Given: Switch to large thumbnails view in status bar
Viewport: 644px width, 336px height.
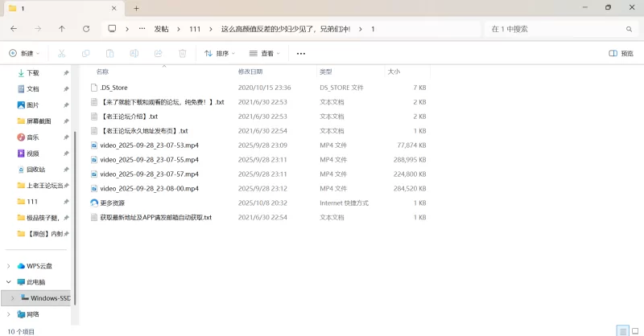Looking at the screenshot, I should tap(634, 330).
